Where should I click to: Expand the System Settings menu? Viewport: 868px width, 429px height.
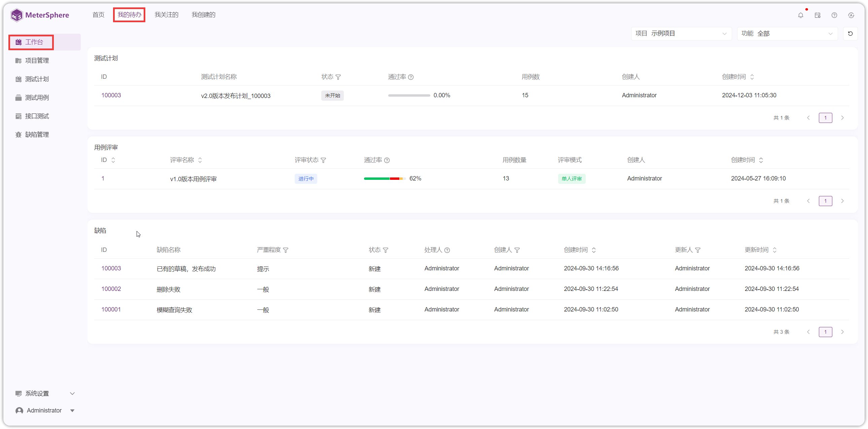point(45,394)
